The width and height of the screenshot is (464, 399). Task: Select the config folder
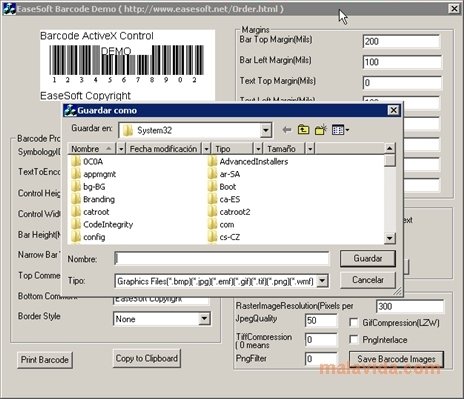point(88,237)
